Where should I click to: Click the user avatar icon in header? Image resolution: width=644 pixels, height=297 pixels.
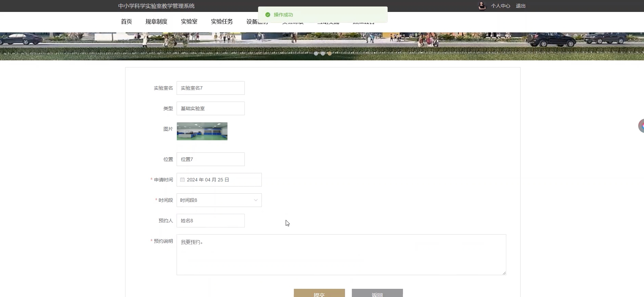pyautogui.click(x=482, y=6)
